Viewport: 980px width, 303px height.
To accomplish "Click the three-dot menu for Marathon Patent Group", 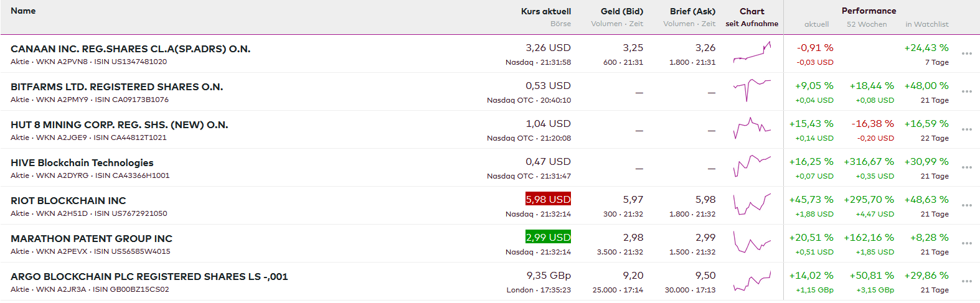I will (x=966, y=243).
